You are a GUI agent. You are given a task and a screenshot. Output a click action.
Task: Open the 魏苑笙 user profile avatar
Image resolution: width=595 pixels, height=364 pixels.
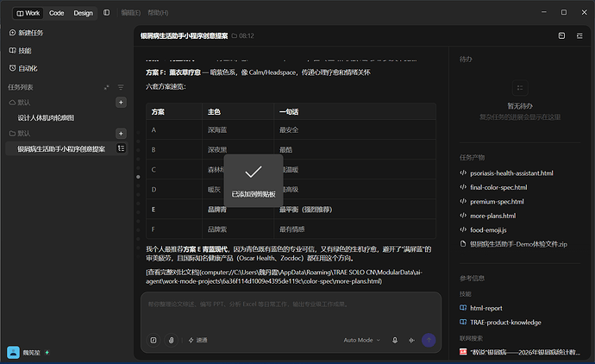13,352
